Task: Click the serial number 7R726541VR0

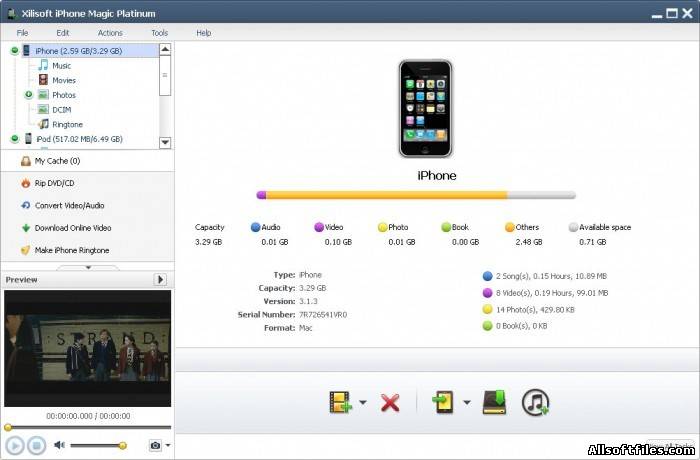Action: [323, 315]
